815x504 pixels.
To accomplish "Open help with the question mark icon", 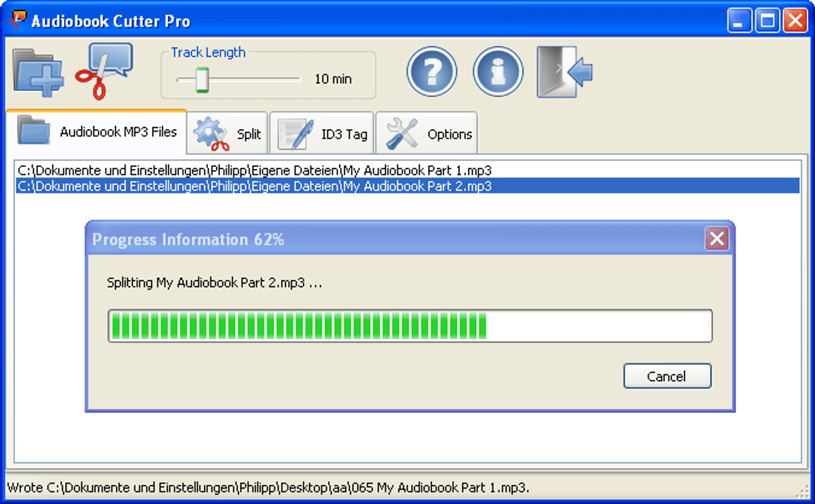I will (432, 71).
